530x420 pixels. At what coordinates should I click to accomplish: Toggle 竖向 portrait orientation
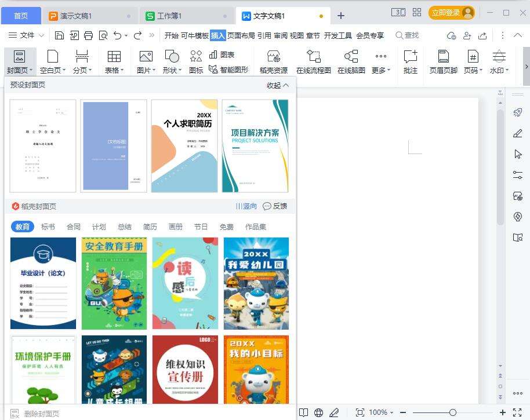pos(246,206)
